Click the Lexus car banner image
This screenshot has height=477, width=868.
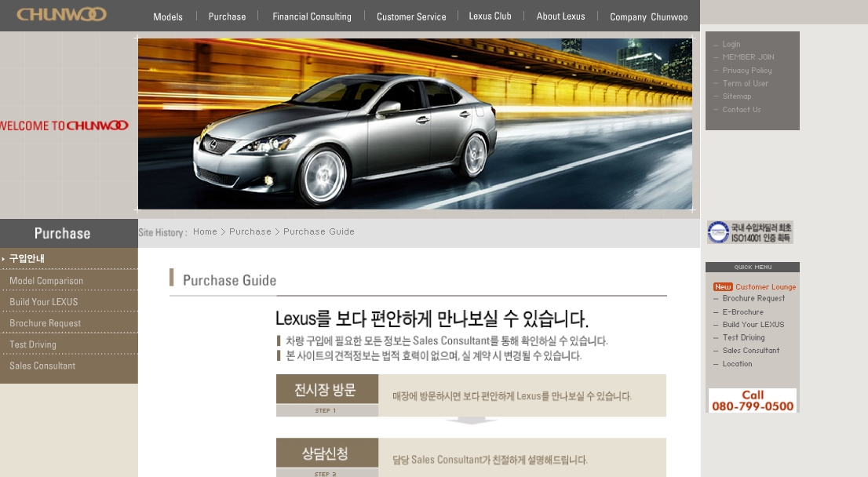414,124
